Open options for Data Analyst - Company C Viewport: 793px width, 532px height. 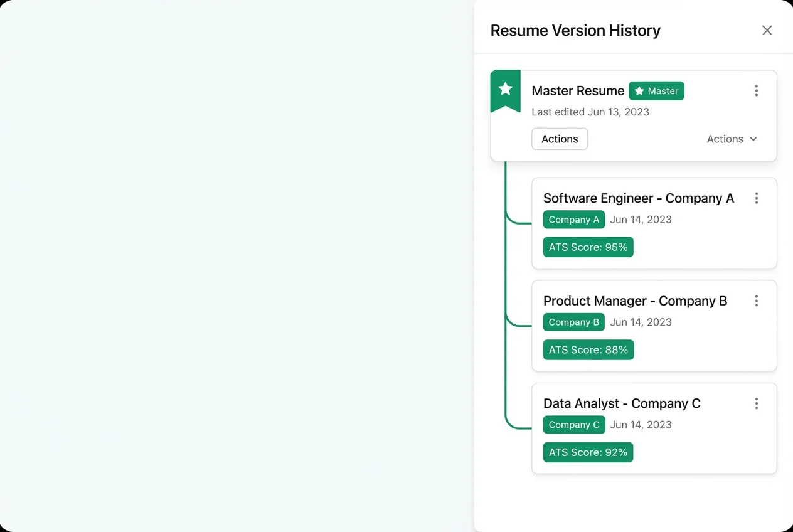[756, 403]
